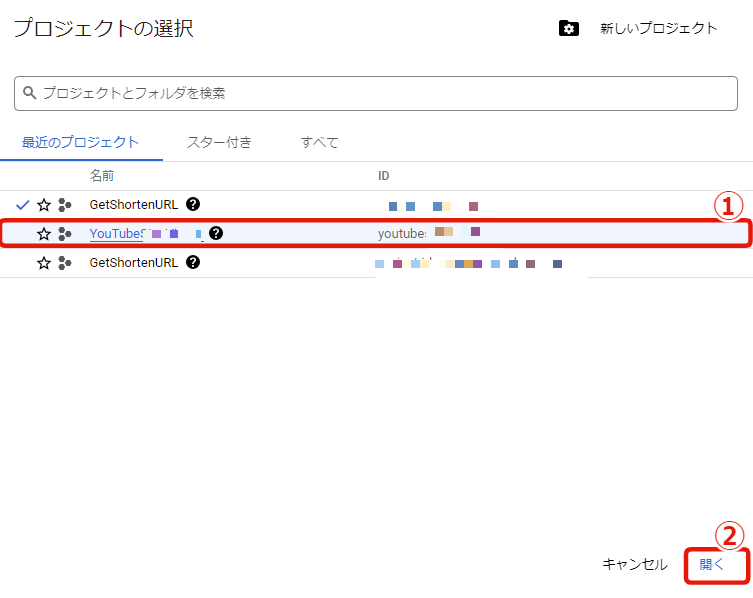Click project type icon of first GetShortenURL
Screen dimensions: 753x598
point(65,205)
